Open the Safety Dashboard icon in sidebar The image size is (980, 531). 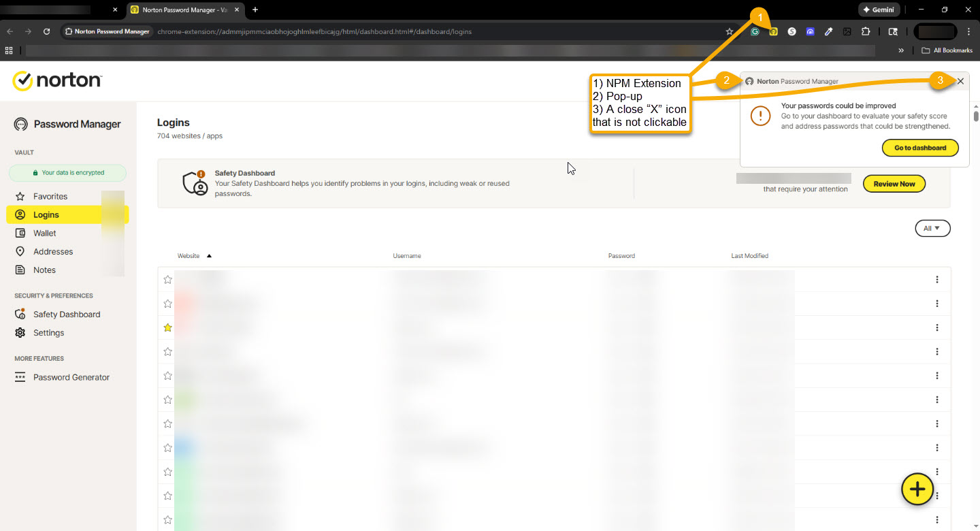pyautogui.click(x=21, y=314)
